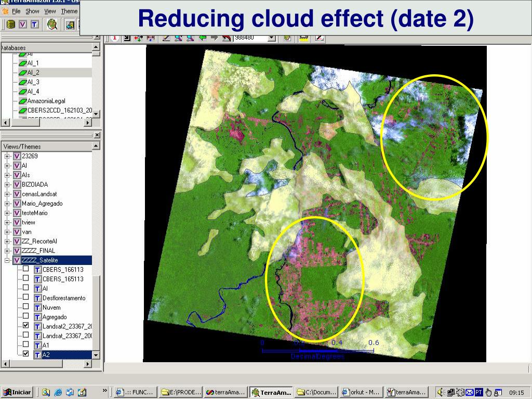Click the scroll-down arrow of the Views/Themes tree
Screen dimensions: 532x399
coord(96,355)
